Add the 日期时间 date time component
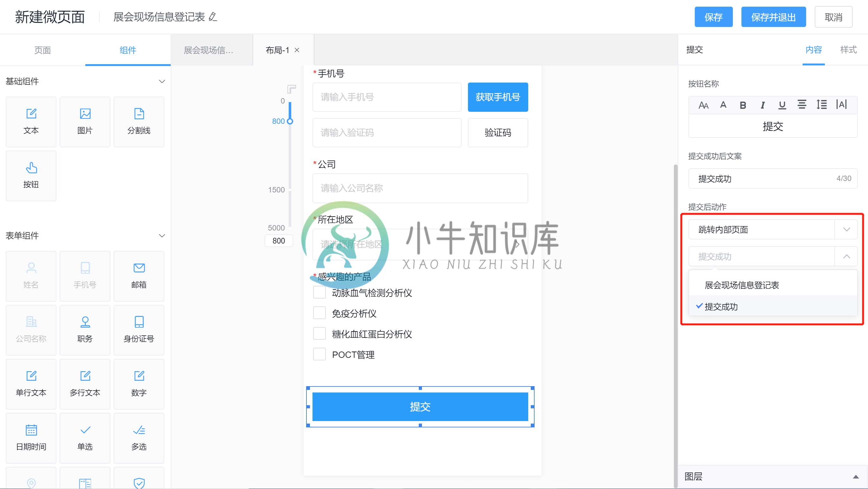 pos(31,438)
